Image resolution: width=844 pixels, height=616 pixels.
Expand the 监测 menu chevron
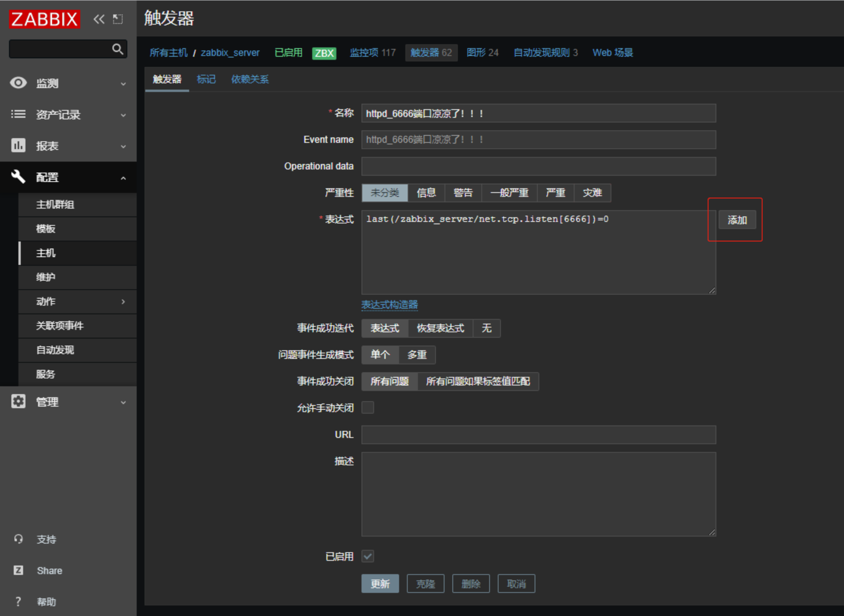click(123, 84)
